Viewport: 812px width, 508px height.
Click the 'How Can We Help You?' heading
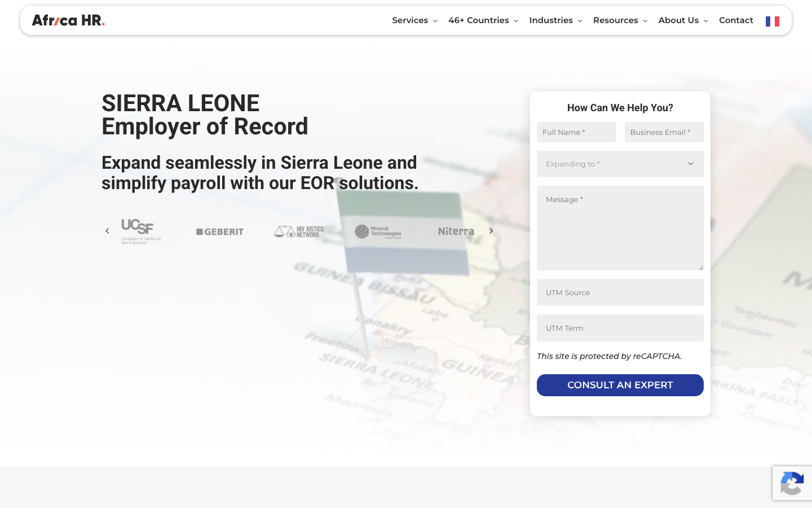pyautogui.click(x=620, y=108)
